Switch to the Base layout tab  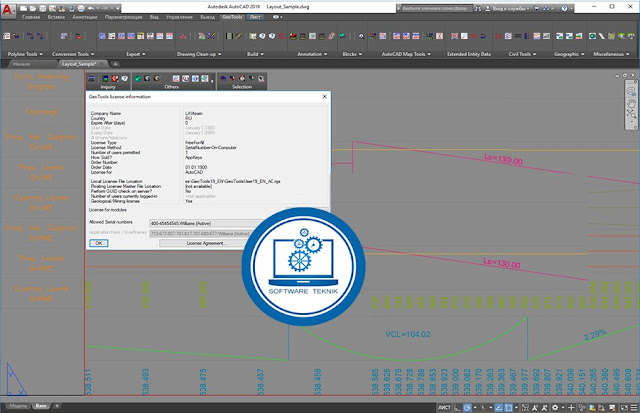pyautogui.click(x=41, y=406)
